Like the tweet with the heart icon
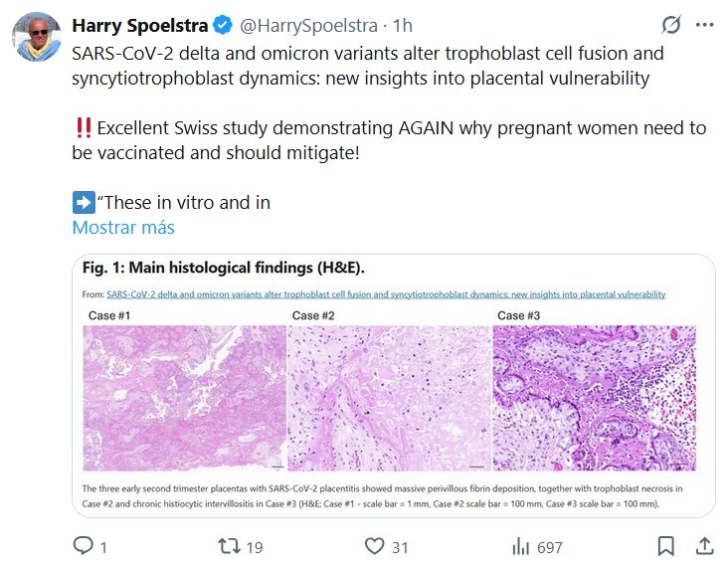The height and width of the screenshot is (569, 728). (375, 546)
